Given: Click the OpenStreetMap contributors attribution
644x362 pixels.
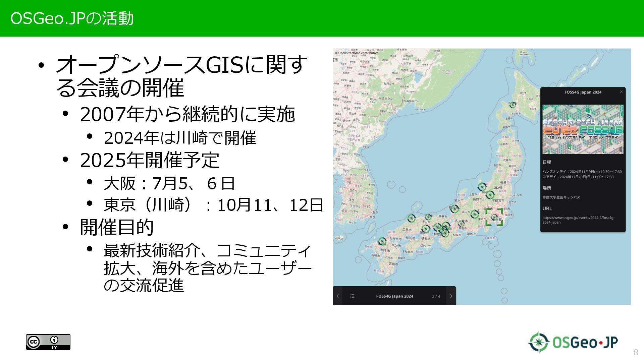Looking at the screenshot, I should (x=357, y=53).
